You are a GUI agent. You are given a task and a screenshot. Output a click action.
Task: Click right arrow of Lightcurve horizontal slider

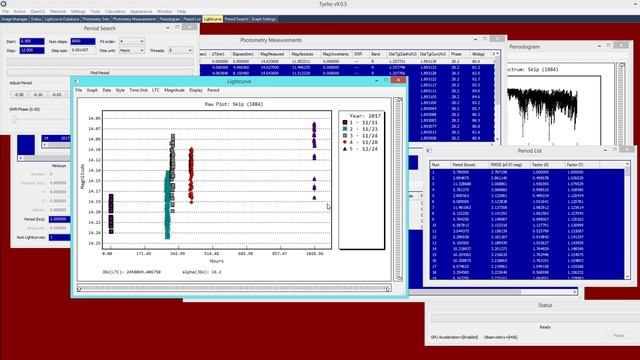point(388,289)
